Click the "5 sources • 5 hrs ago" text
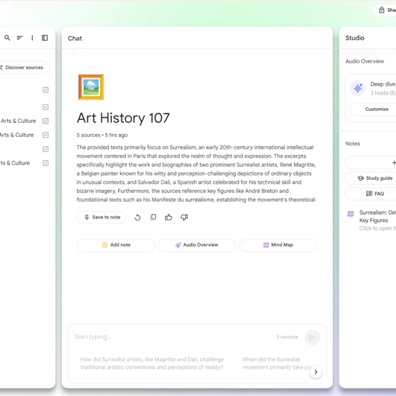The image size is (396, 396). point(102,135)
